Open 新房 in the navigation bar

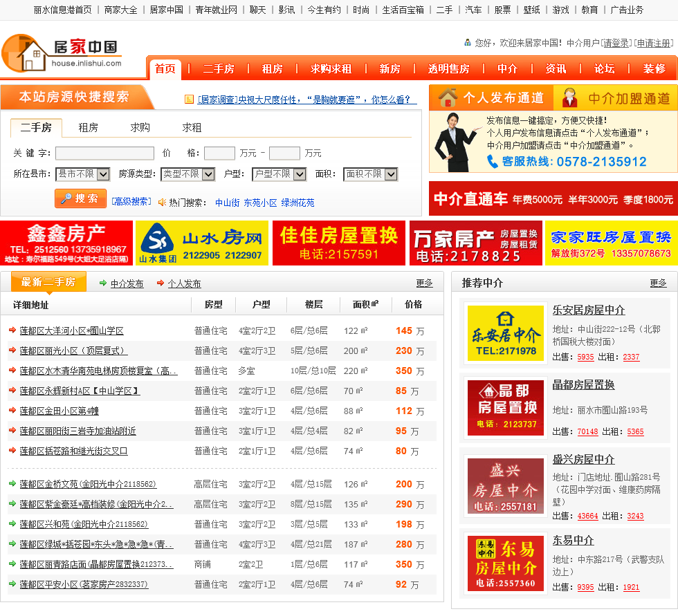click(x=390, y=68)
